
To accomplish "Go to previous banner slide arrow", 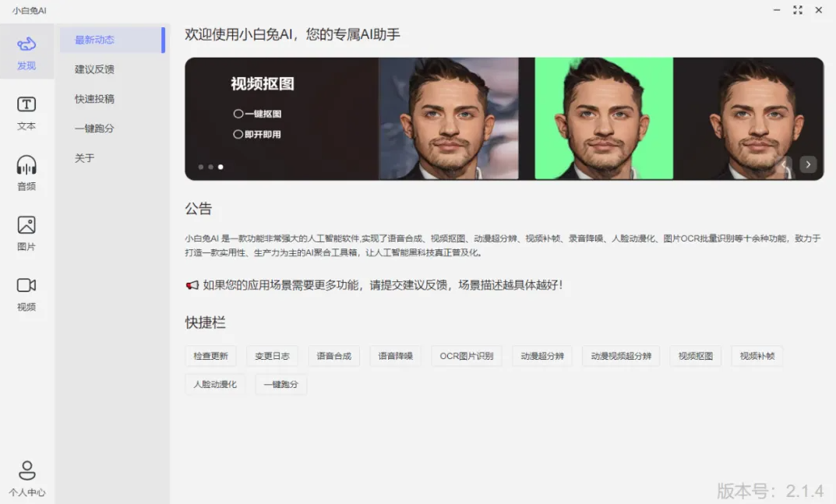I will [x=784, y=164].
